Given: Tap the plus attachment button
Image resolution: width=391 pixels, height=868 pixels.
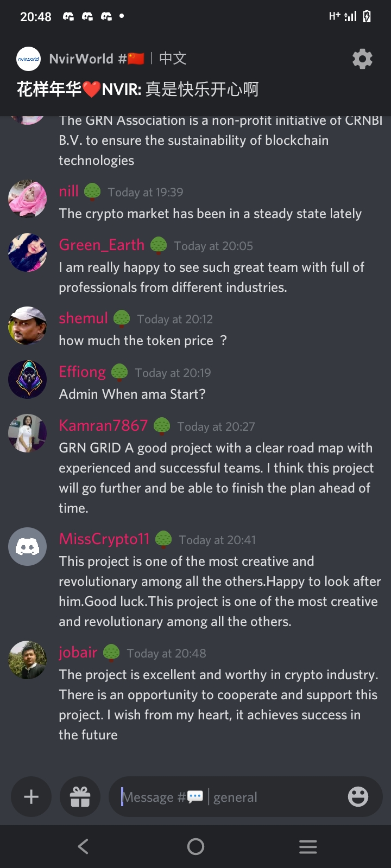Looking at the screenshot, I should click(31, 796).
